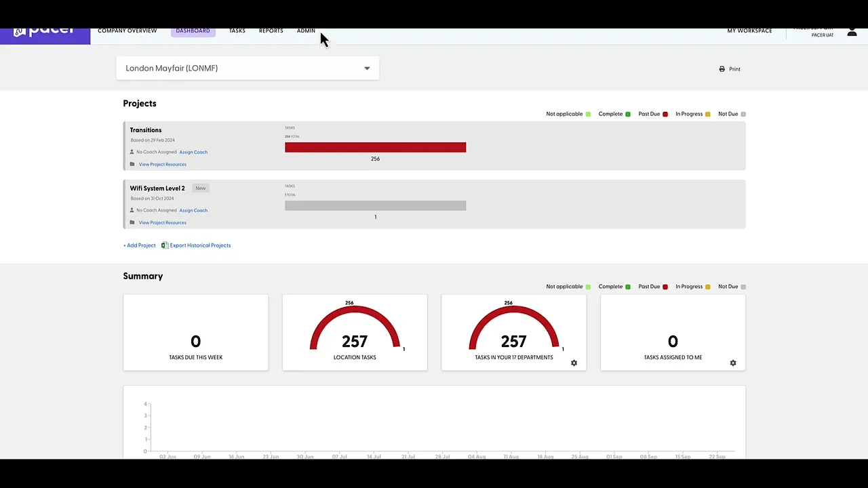Open View Project Resources for Wifi System Level 2
Image resolution: width=868 pixels, height=488 pixels.
[162, 222]
